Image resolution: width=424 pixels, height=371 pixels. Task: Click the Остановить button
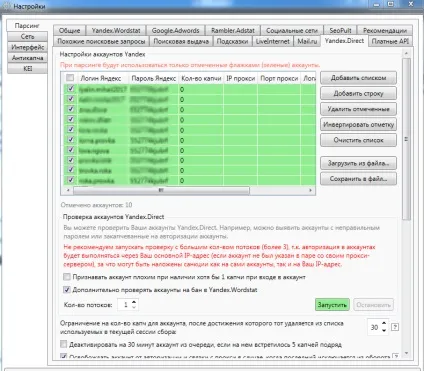tap(373, 305)
